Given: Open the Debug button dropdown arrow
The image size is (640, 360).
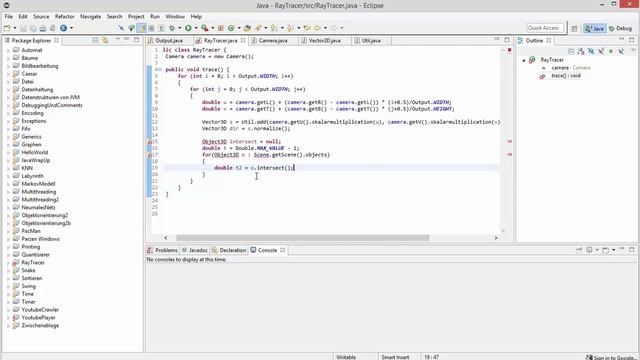Looking at the screenshot, I should (x=179, y=28).
